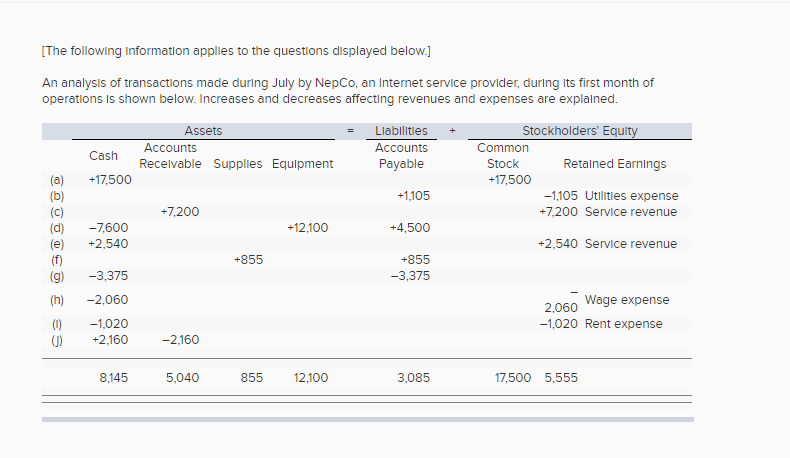Screen dimensions: 790x458
Task: Select the Rent expense label
Action: click(x=623, y=324)
